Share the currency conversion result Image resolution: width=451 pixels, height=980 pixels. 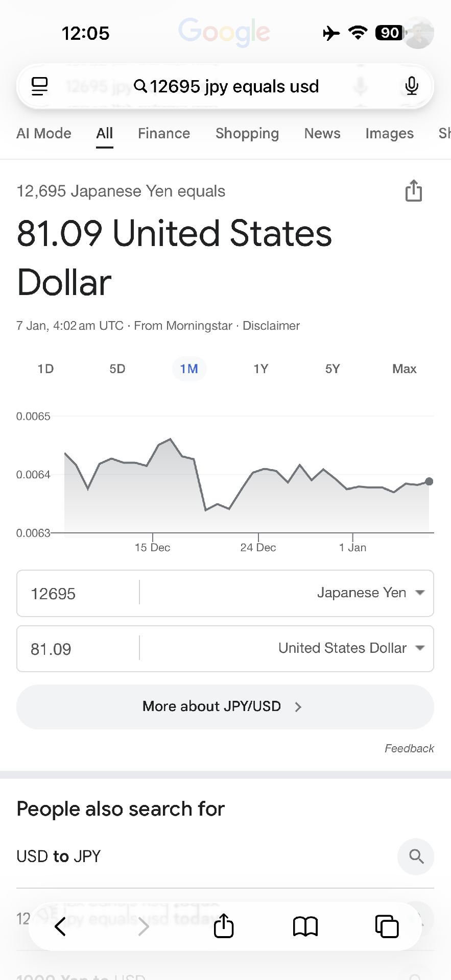coord(413,191)
